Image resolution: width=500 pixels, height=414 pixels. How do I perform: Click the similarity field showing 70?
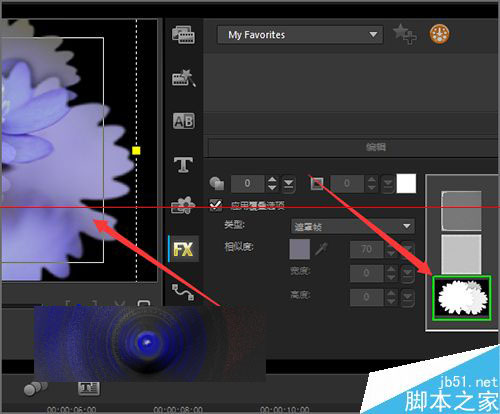[367, 249]
